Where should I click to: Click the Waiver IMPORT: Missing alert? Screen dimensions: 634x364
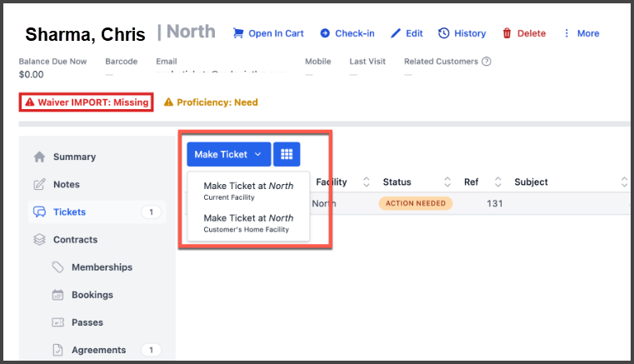click(87, 102)
